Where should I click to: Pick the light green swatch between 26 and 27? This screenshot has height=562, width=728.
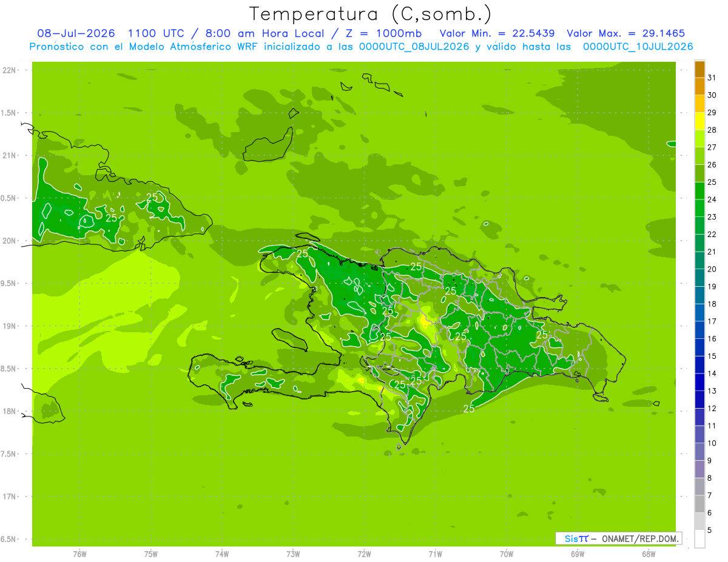click(x=700, y=156)
